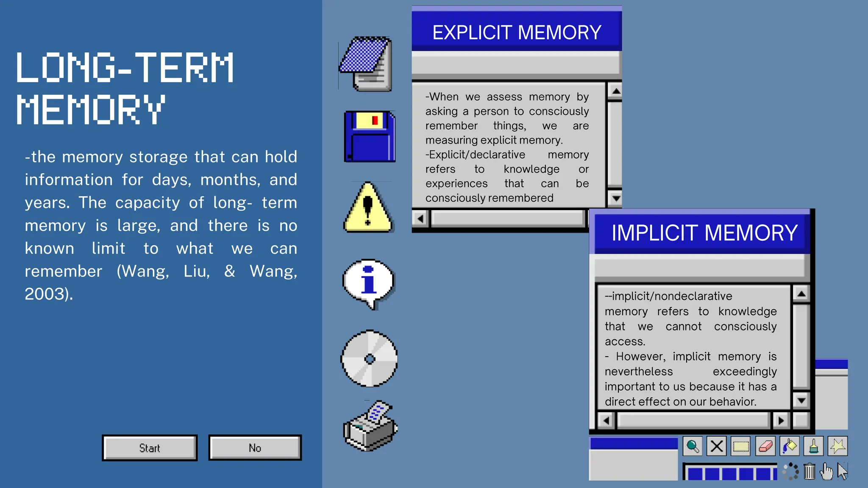Click the text 'consciously remembered'

490,198
